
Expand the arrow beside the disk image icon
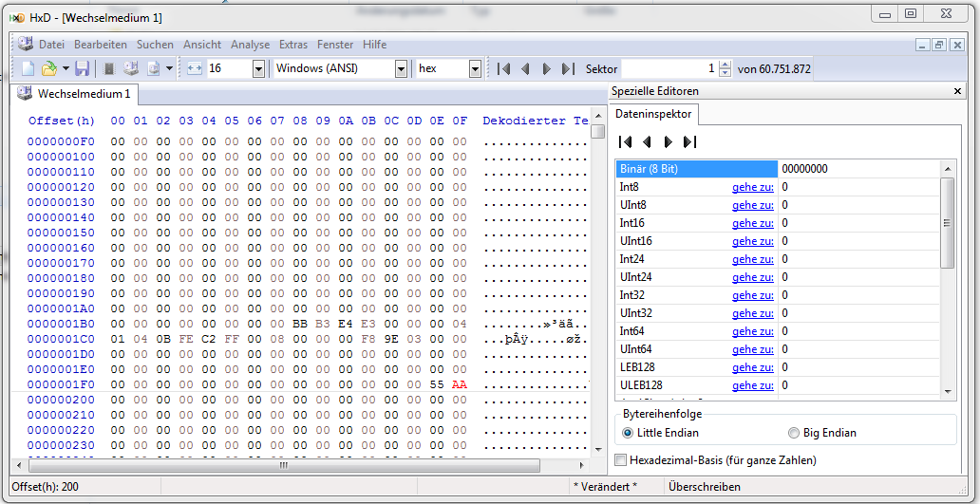click(x=169, y=68)
